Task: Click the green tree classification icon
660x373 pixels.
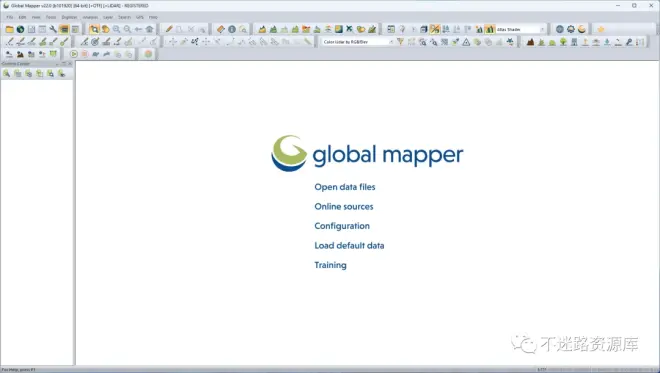Action: (x=563, y=42)
